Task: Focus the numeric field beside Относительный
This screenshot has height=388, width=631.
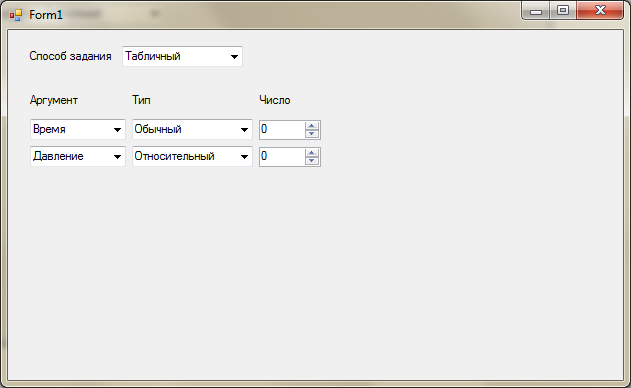Action: (x=282, y=157)
